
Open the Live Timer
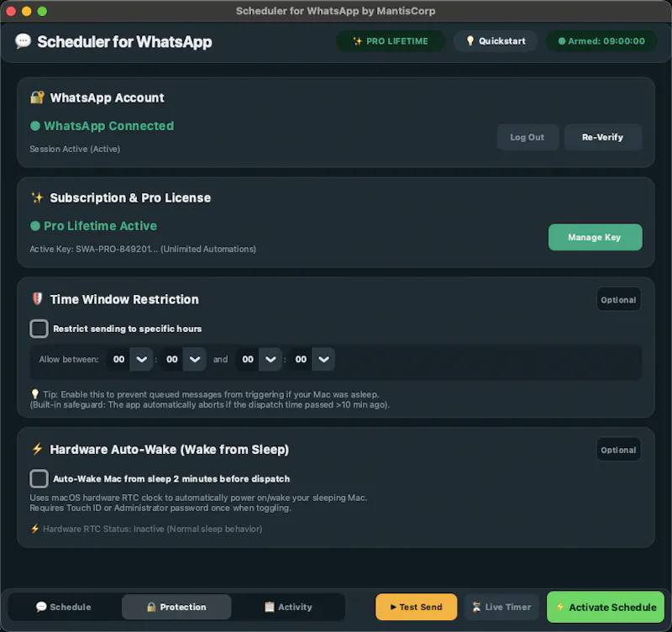coord(501,607)
